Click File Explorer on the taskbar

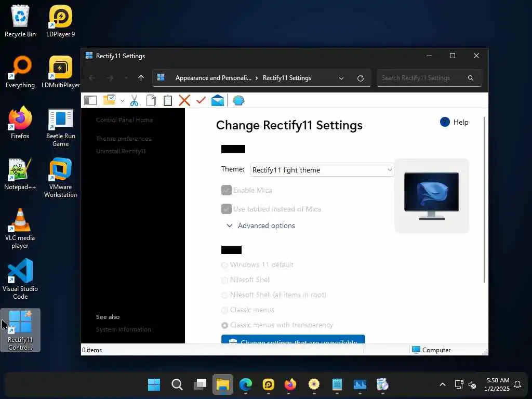(223, 384)
